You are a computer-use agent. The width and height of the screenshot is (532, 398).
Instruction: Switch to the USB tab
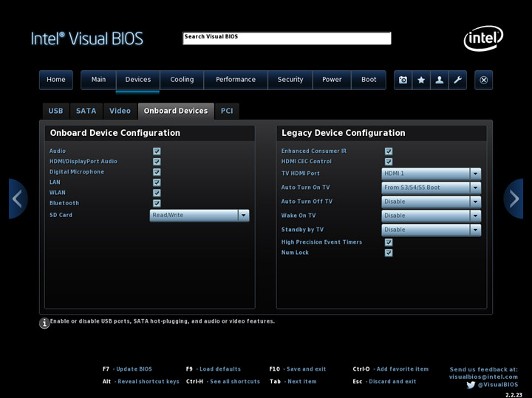[x=55, y=111]
